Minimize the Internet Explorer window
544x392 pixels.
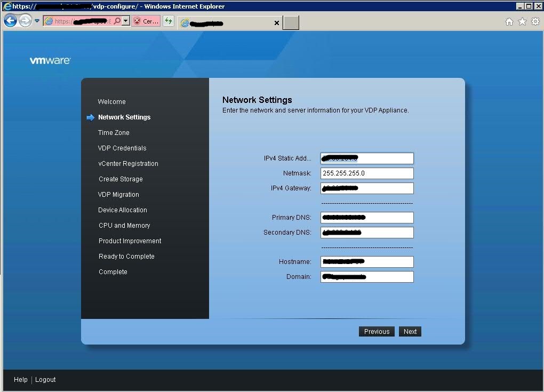point(519,6)
